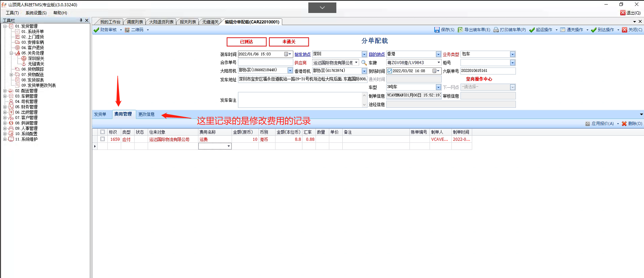Open the business type (业务类型) dropdown
Screen dimensions: 644x278
click(x=512, y=54)
